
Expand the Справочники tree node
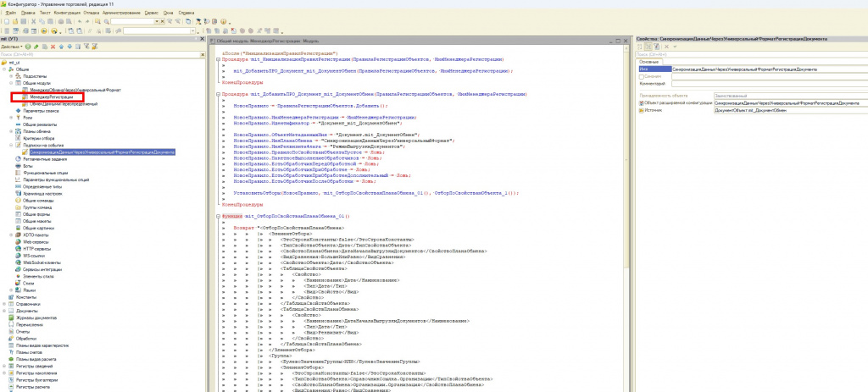click(x=6, y=304)
